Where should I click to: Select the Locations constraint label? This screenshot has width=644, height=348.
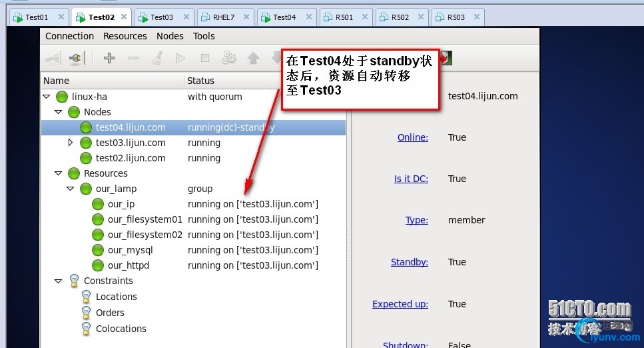117,297
